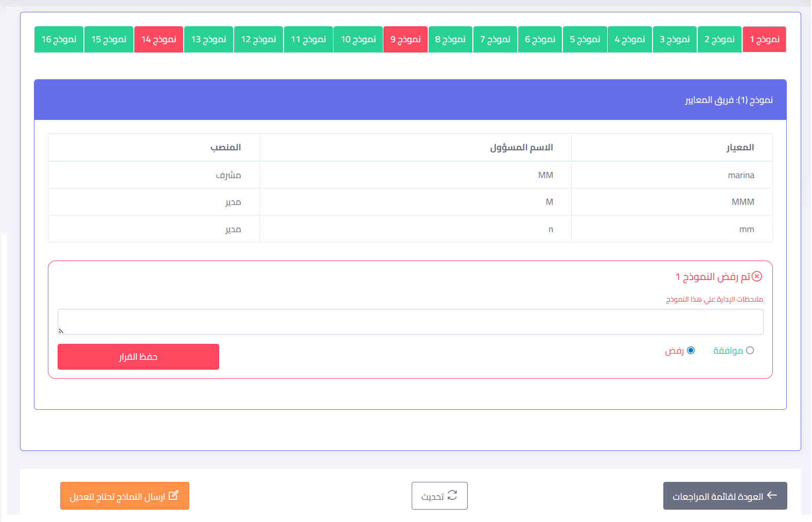Click the المعيار column header
812x522 pixels.
click(x=740, y=148)
